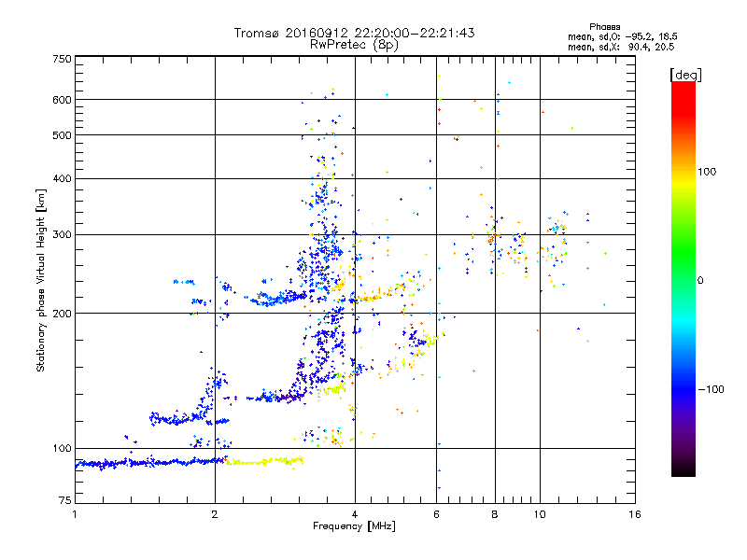The image size is (747, 560).
Task: Click the y-axis label '200'
Action: [x=62, y=314]
